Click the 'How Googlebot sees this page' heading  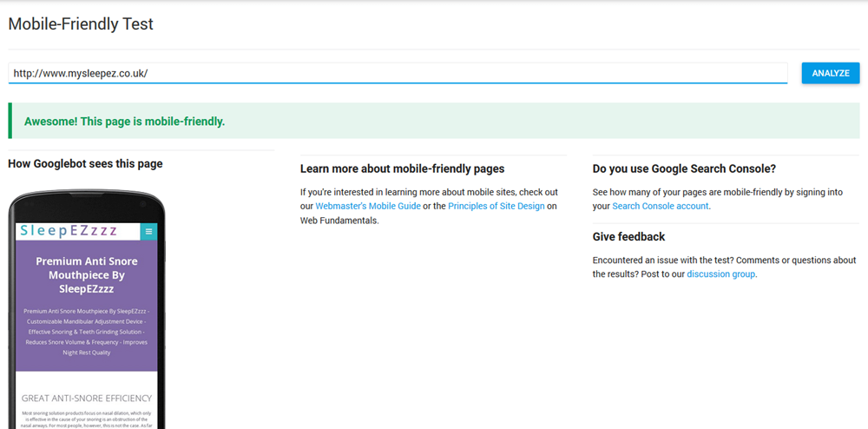click(x=85, y=164)
